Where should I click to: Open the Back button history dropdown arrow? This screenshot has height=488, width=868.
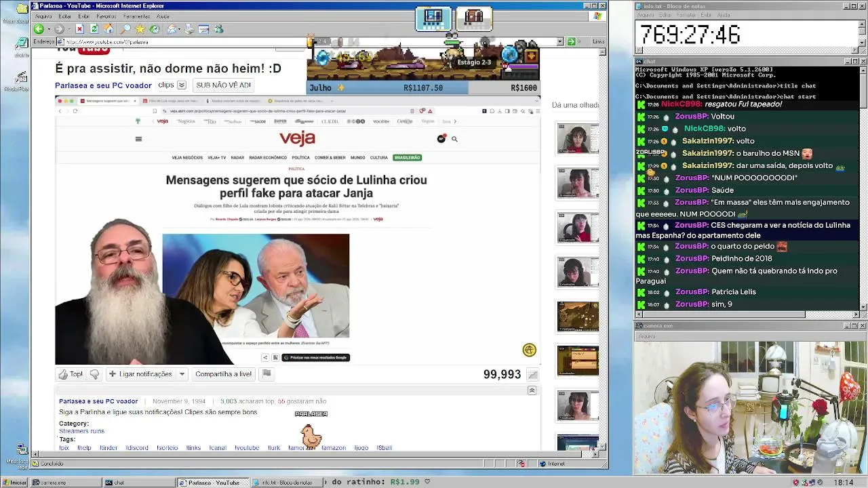[x=48, y=29]
